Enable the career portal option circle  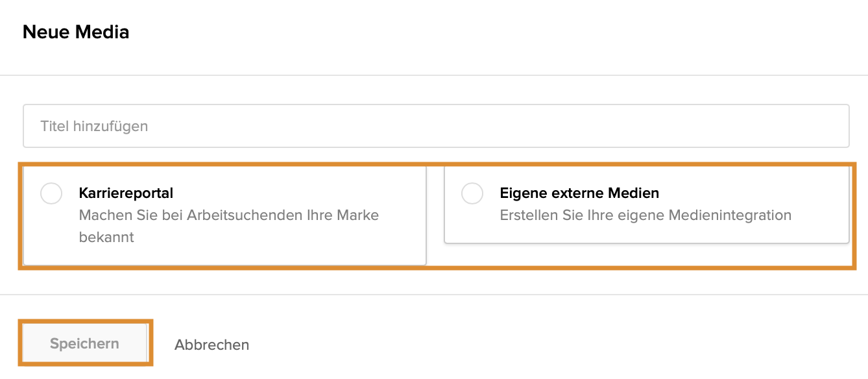[x=51, y=193]
